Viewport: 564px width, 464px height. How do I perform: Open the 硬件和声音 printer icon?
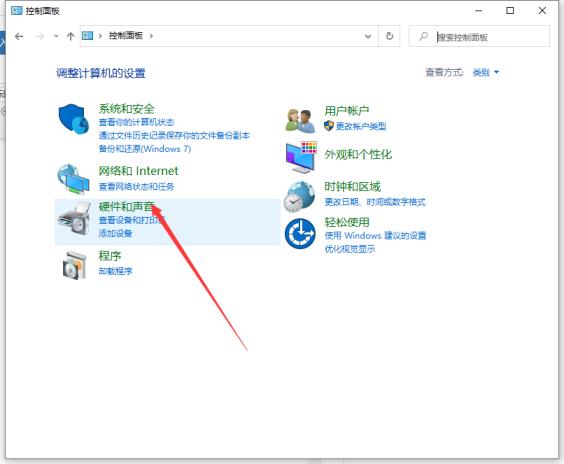click(74, 218)
